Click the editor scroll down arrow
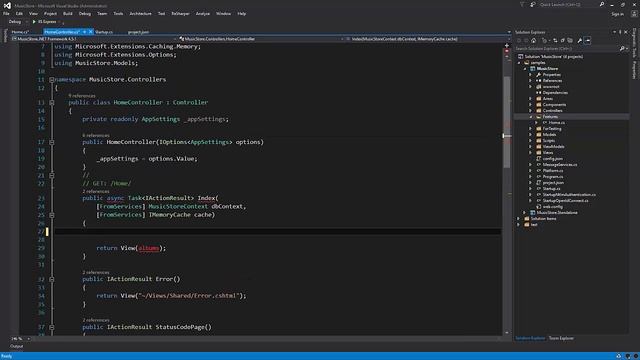This screenshot has width=640, height=360. [507, 333]
